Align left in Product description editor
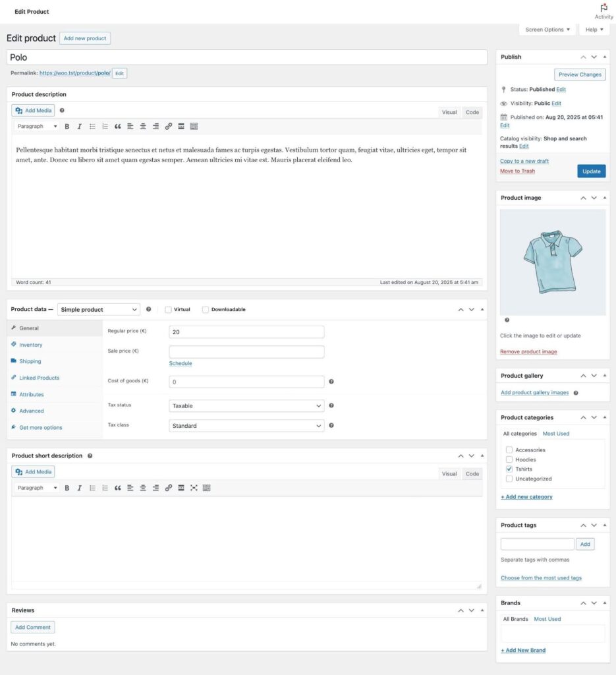616x675 pixels. pyautogui.click(x=130, y=126)
